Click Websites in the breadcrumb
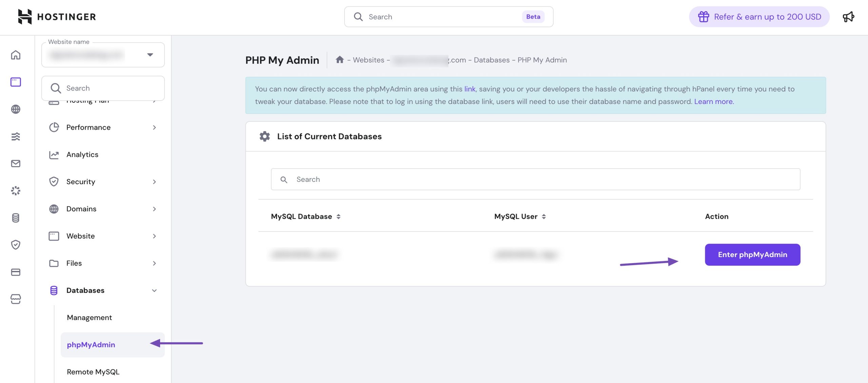Image resolution: width=868 pixels, height=383 pixels. tap(369, 60)
